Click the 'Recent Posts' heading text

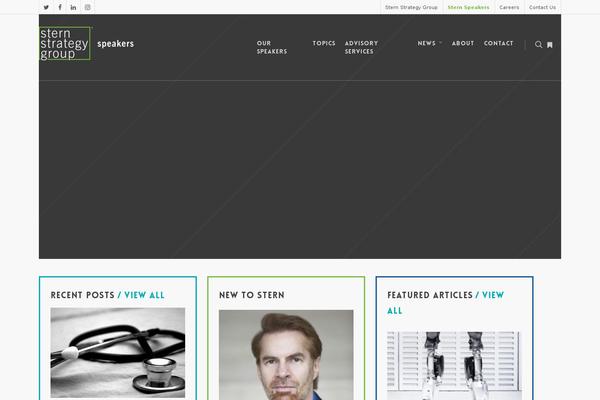click(x=83, y=295)
